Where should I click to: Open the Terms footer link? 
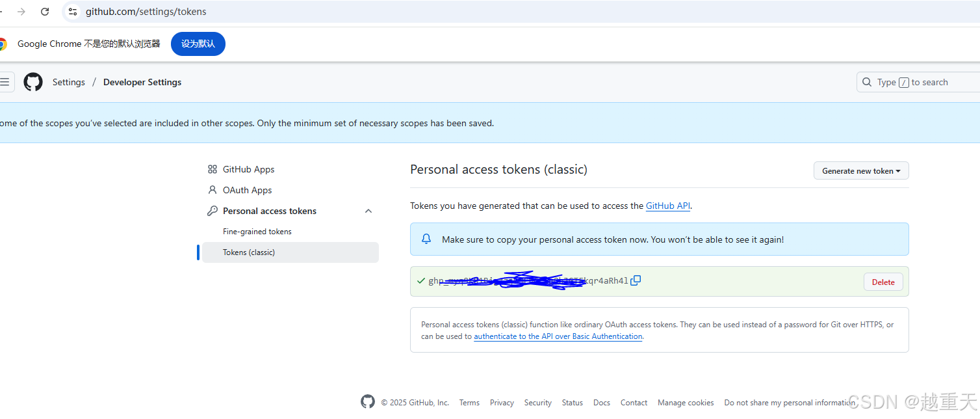pos(469,403)
